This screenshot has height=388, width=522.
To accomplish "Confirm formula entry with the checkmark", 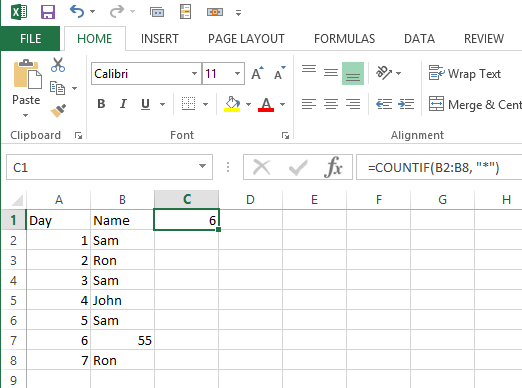I will coord(298,167).
